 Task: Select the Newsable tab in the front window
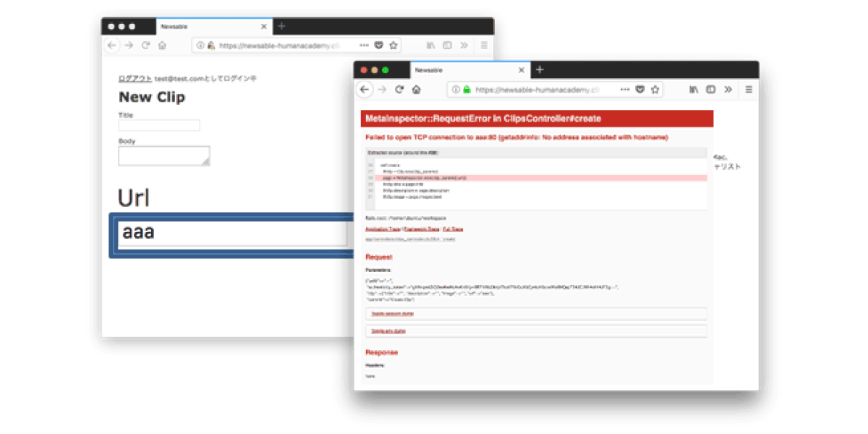coord(470,70)
